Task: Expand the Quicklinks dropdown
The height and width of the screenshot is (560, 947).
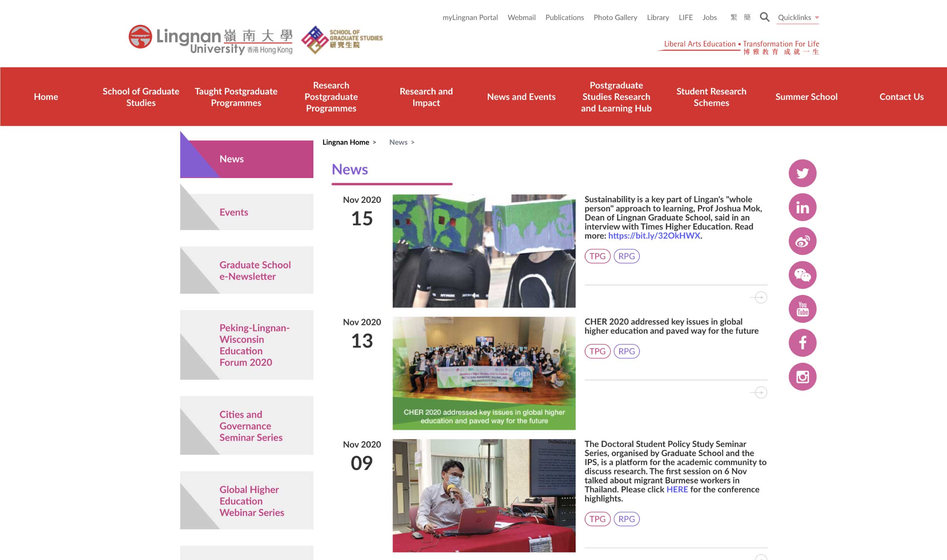Action: (798, 18)
